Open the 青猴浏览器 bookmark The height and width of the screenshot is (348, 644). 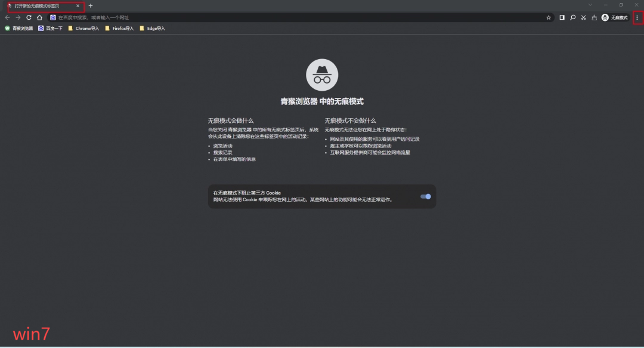click(x=19, y=29)
